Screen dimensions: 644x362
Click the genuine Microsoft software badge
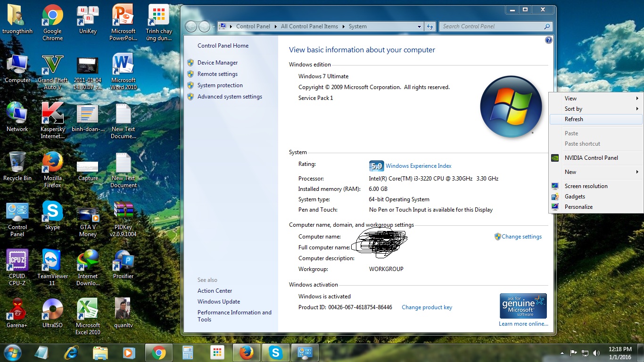(x=523, y=306)
